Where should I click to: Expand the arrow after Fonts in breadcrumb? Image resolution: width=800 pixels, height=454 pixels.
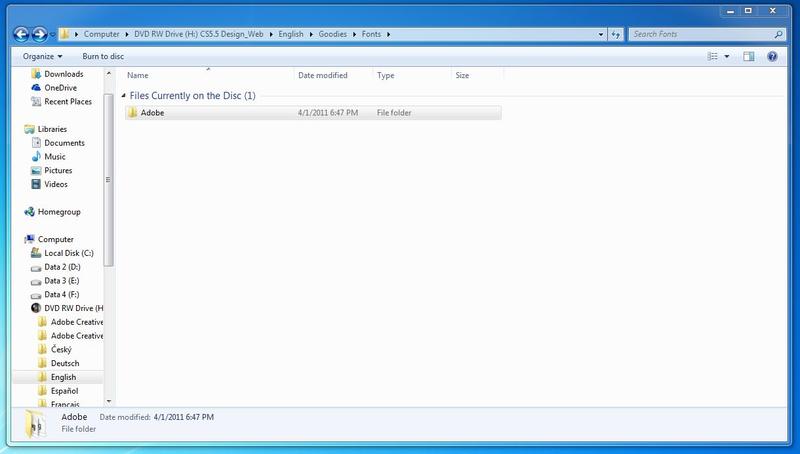[x=389, y=34]
